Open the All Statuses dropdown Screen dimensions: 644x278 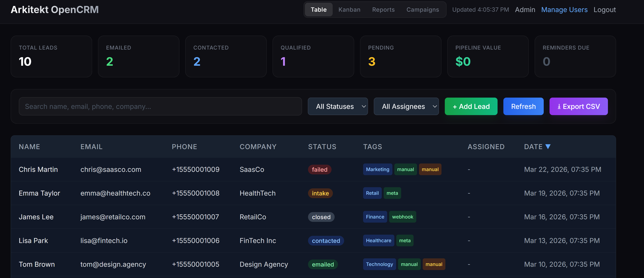338,106
